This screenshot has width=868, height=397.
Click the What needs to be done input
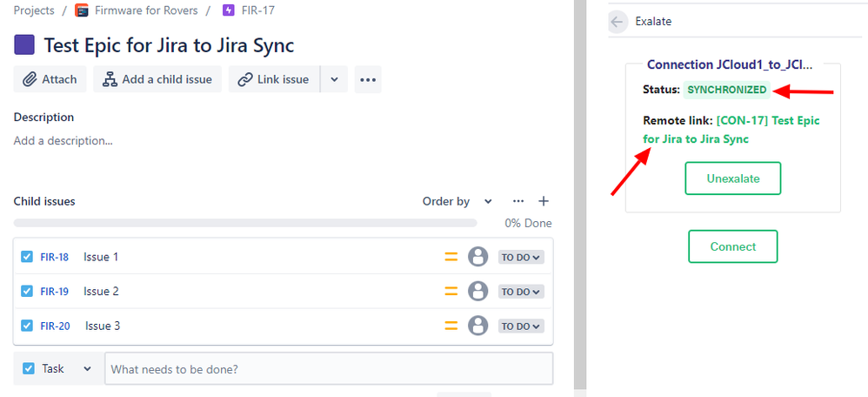point(329,368)
